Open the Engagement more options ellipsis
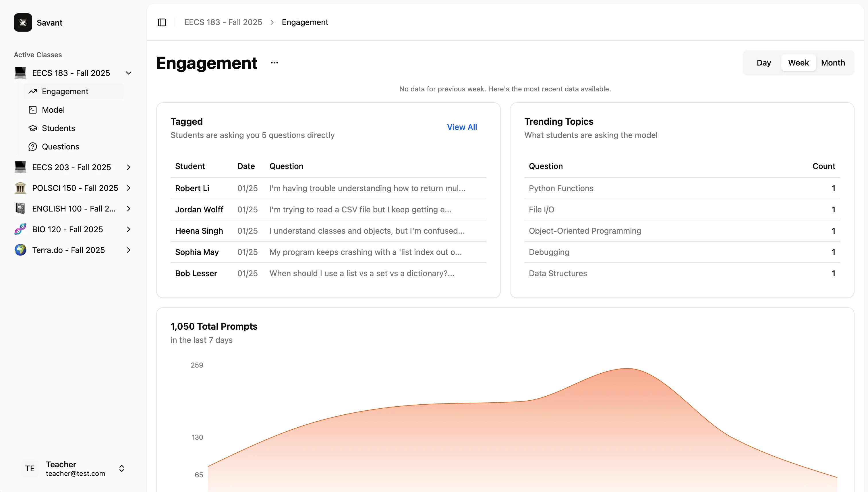 tap(274, 63)
